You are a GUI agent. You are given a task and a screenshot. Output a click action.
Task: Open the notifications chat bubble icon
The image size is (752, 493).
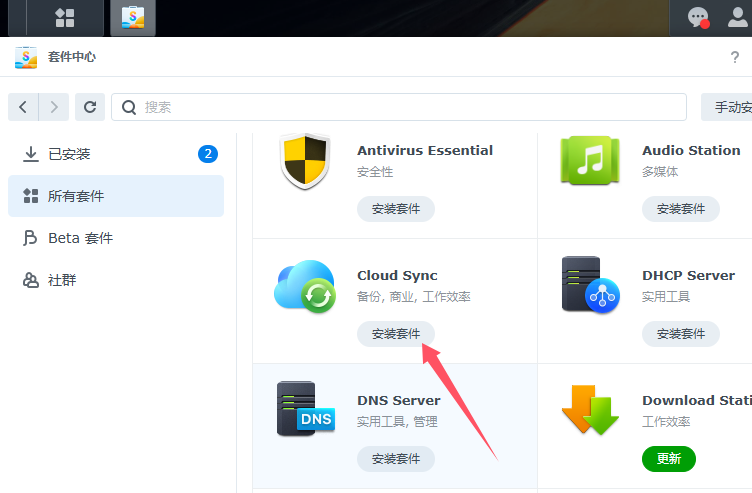tap(697, 17)
